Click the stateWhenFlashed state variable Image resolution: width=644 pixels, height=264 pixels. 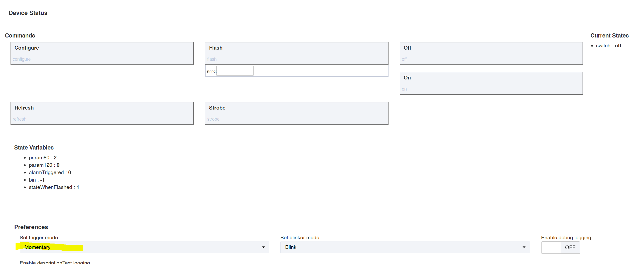click(x=54, y=187)
